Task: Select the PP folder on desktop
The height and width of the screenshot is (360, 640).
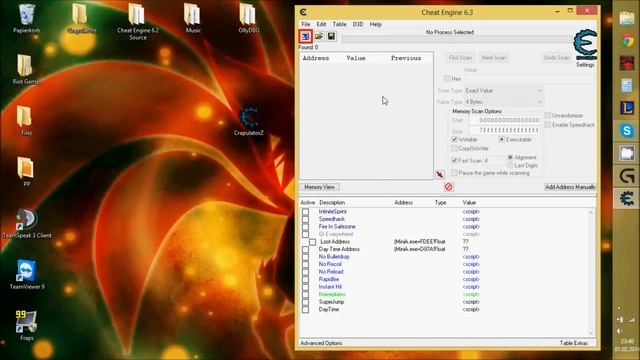Action: click(26, 172)
